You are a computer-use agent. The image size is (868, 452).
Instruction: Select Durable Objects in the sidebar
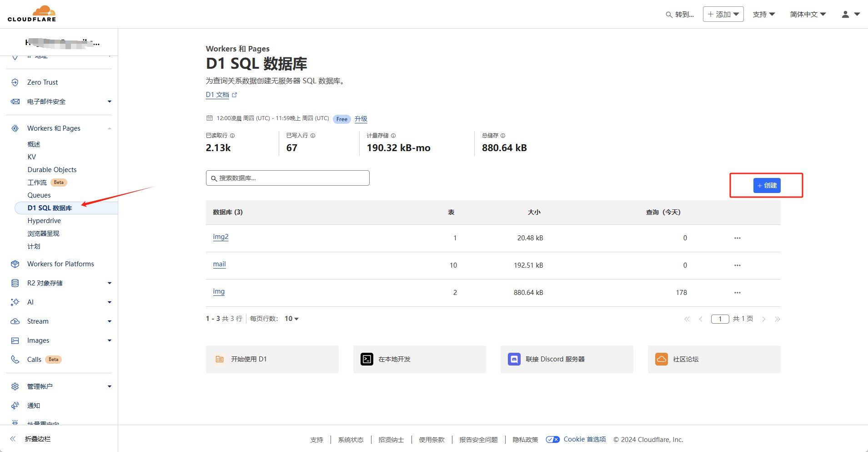[52, 170]
